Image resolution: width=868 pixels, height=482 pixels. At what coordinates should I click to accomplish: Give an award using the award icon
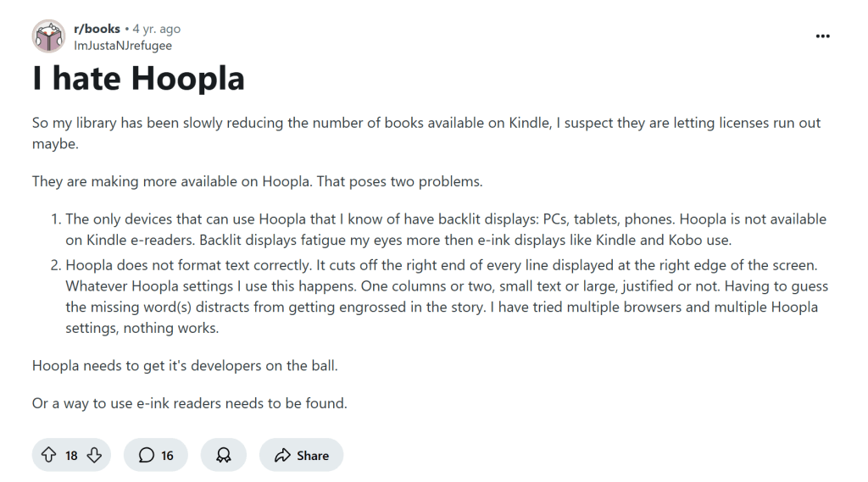(224, 456)
